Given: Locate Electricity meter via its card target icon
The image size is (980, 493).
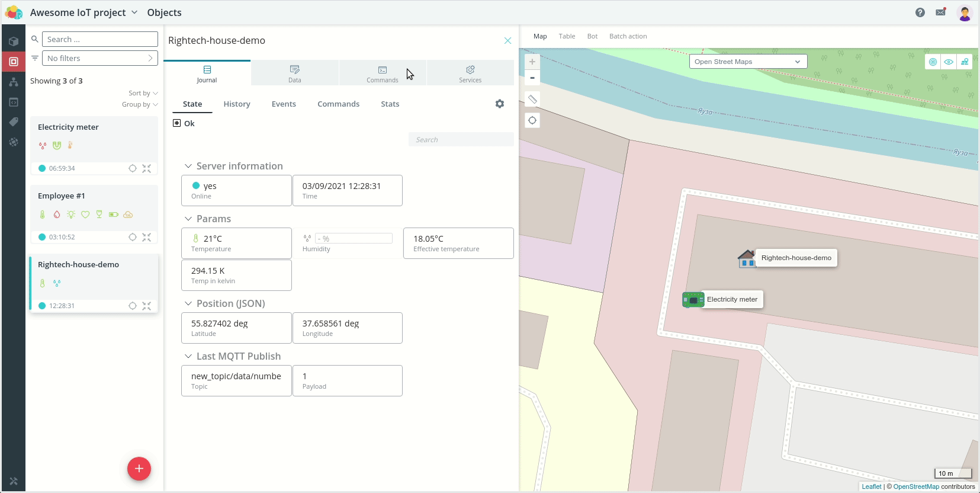Looking at the screenshot, I should pos(133,168).
